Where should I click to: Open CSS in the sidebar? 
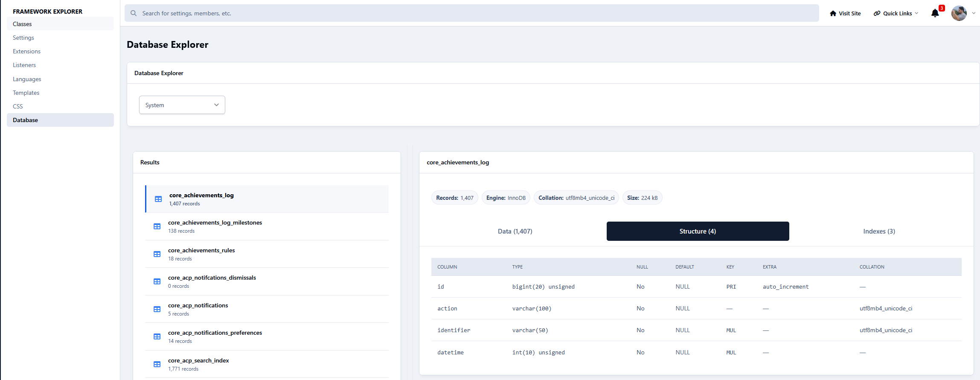coord(60,106)
